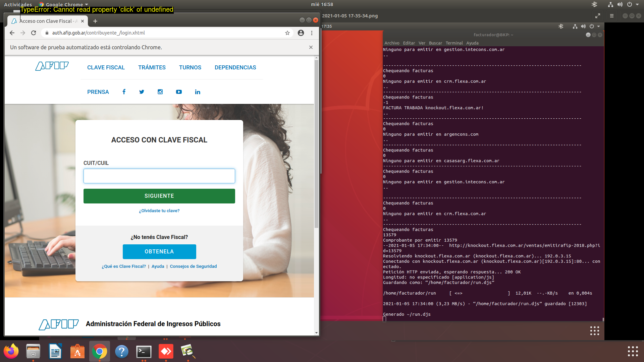Open system menu dropdown arrow
Viewport: 644px width, 362px height.
pyautogui.click(x=637, y=4)
